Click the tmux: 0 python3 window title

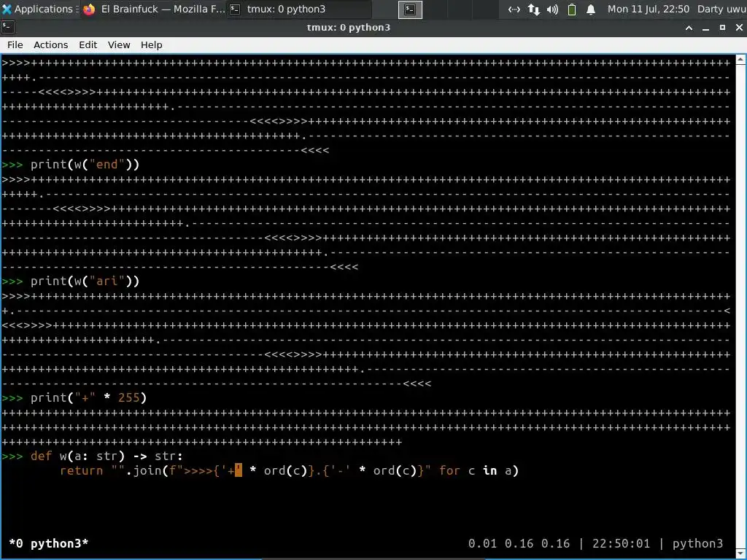pyautogui.click(x=348, y=28)
